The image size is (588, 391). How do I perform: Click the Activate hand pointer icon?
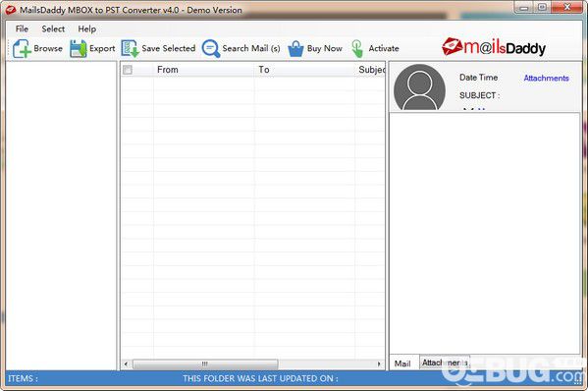click(357, 49)
